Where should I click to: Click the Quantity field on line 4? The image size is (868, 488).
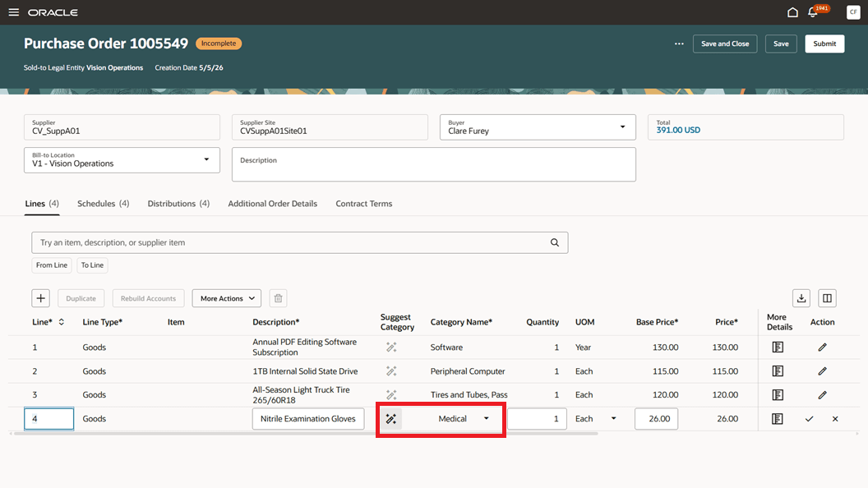[x=537, y=419]
